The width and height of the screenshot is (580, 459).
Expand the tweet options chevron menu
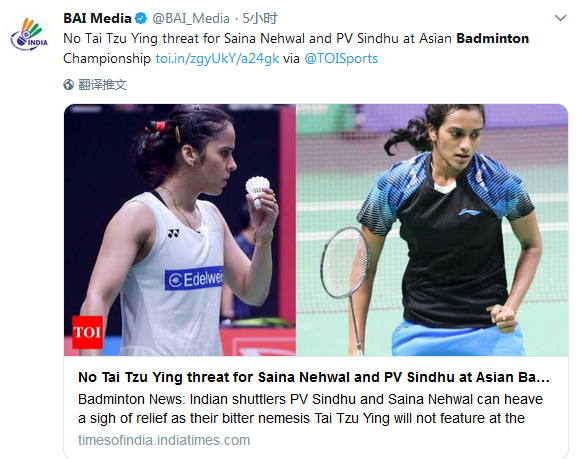[560, 18]
